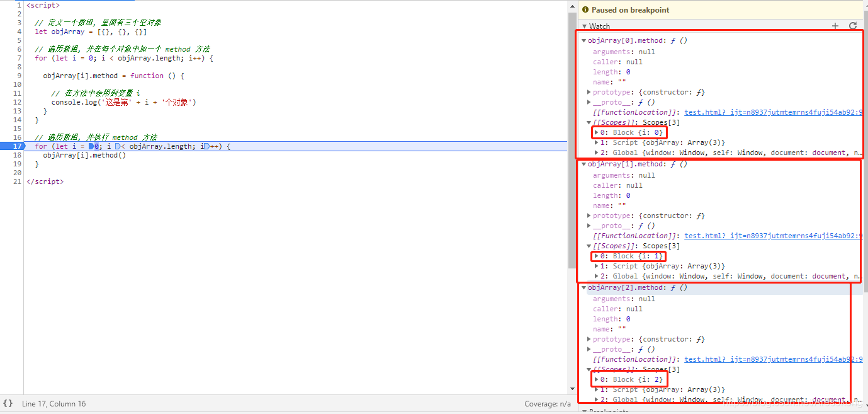This screenshot has width=868, height=414.
Task: Expand __proto__ under objArray[1].method
Action: pos(589,226)
